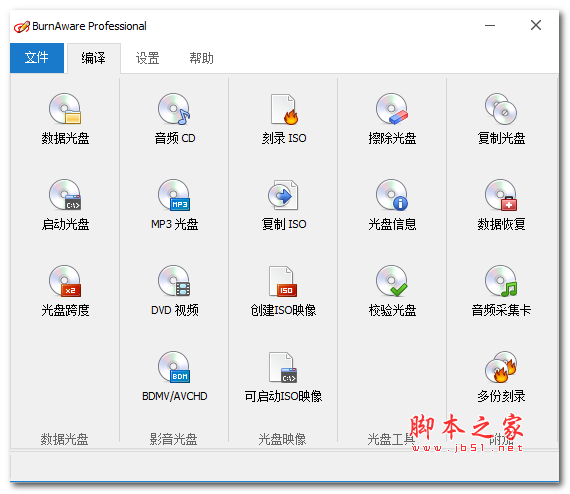Open the 光盘跨度 span disc tool
The image size is (570, 494).
pyautogui.click(x=65, y=291)
